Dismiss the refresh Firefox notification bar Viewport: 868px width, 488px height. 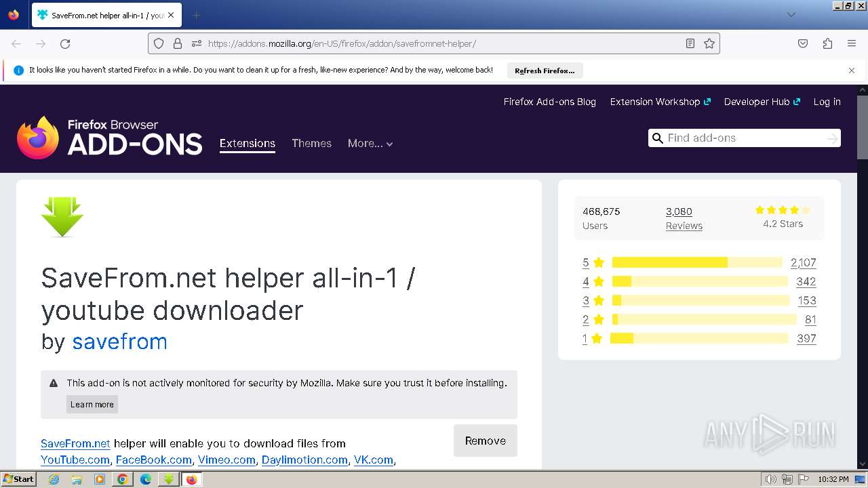pos(852,70)
